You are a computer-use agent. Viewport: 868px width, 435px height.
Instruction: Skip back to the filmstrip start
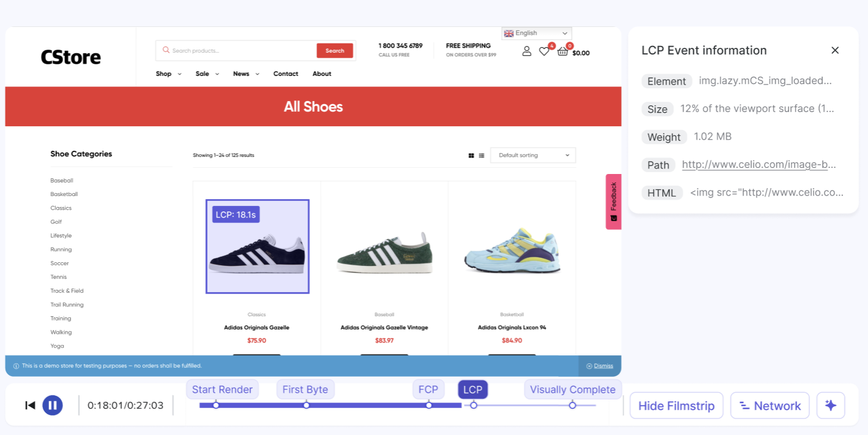30,405
